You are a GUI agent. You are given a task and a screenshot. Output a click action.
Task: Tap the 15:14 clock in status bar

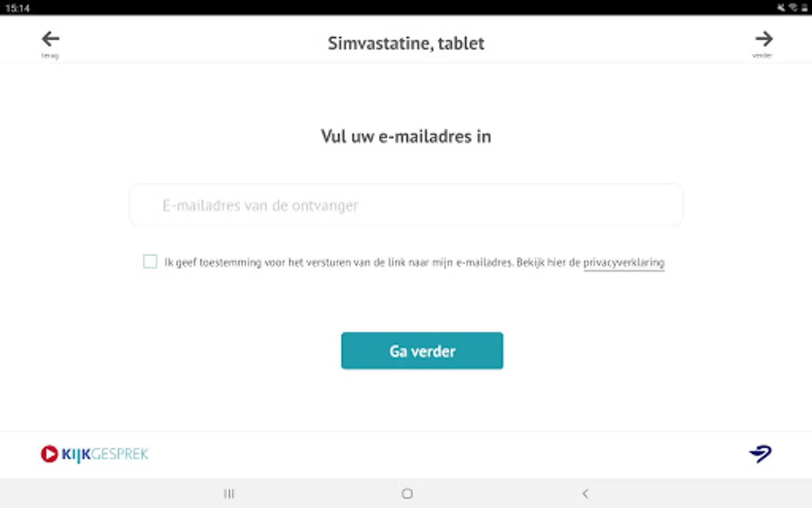(x=17, y=8)
